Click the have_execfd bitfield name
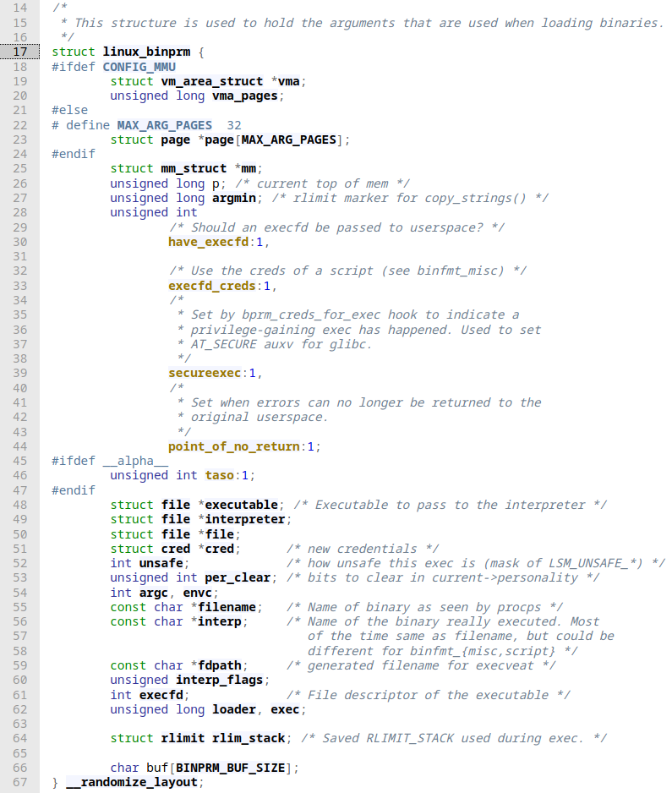672x793 pixels. [x=211, y=242]
